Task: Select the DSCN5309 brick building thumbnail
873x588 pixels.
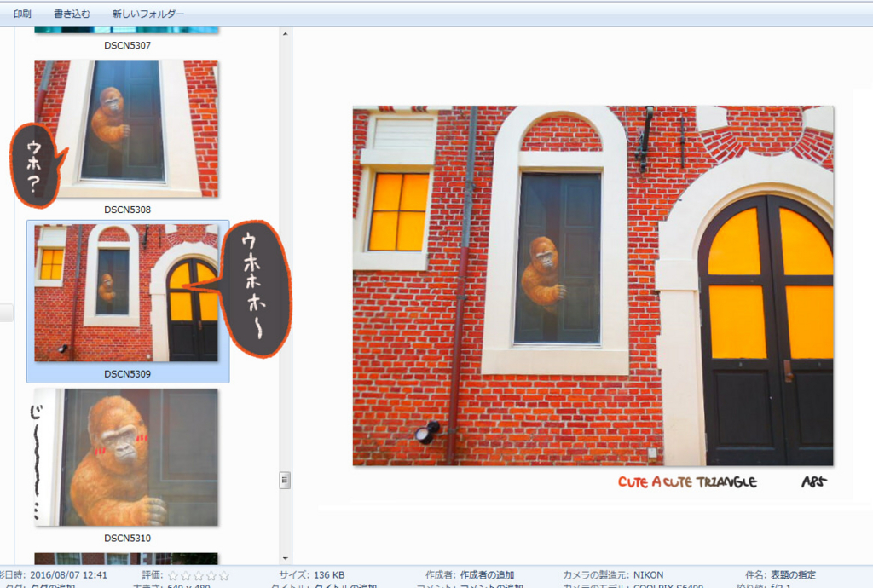Action: pos(126,293)
